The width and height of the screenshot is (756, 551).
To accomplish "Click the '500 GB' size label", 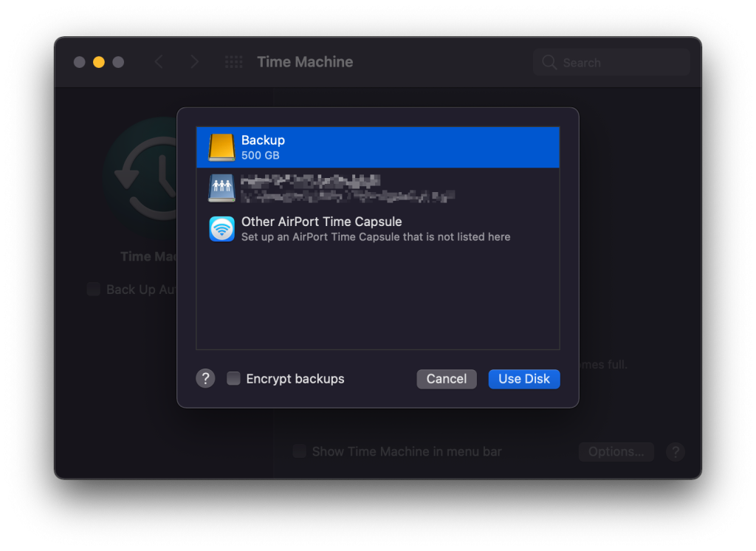I will (x=261, y=155).
